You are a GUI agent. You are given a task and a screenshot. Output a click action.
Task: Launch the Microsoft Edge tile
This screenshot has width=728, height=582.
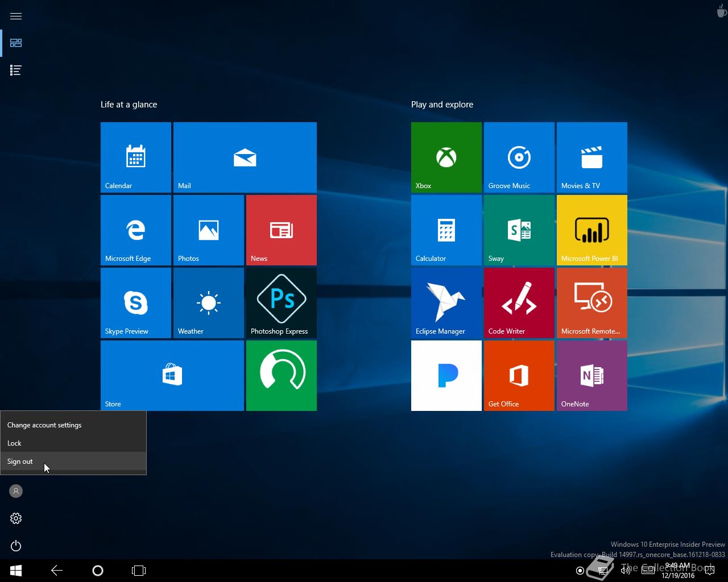click(136, 230)
